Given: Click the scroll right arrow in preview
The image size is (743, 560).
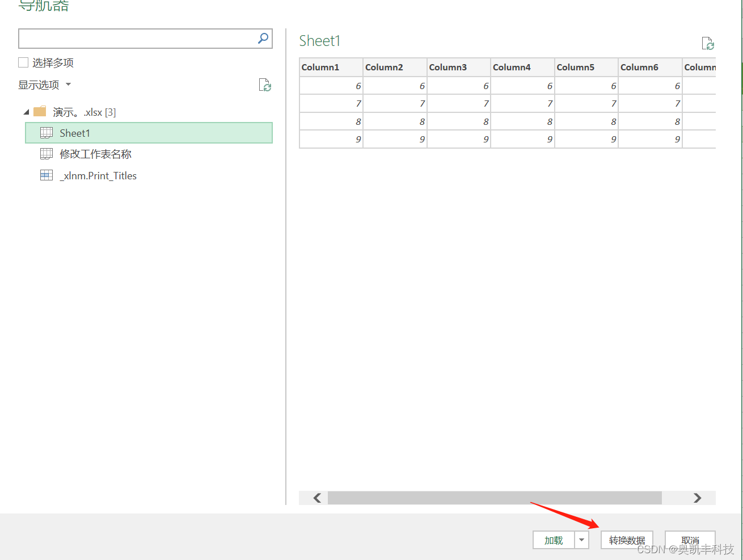Looking at the screenshot, I should 698,498.
